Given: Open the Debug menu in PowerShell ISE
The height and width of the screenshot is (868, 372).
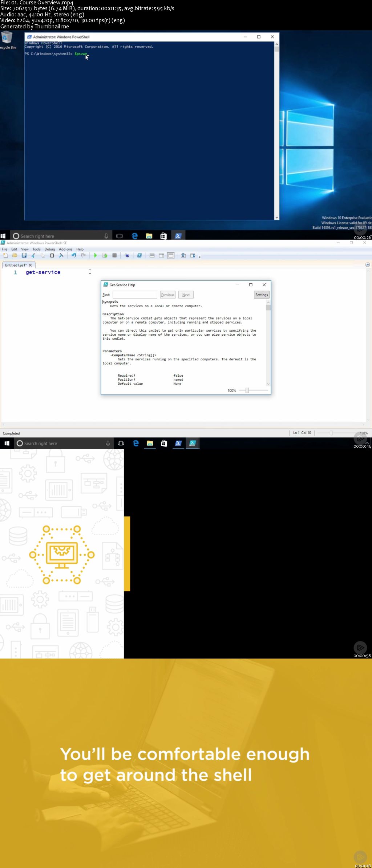Looking at the screenshot, I should click(x=50, y=249).
